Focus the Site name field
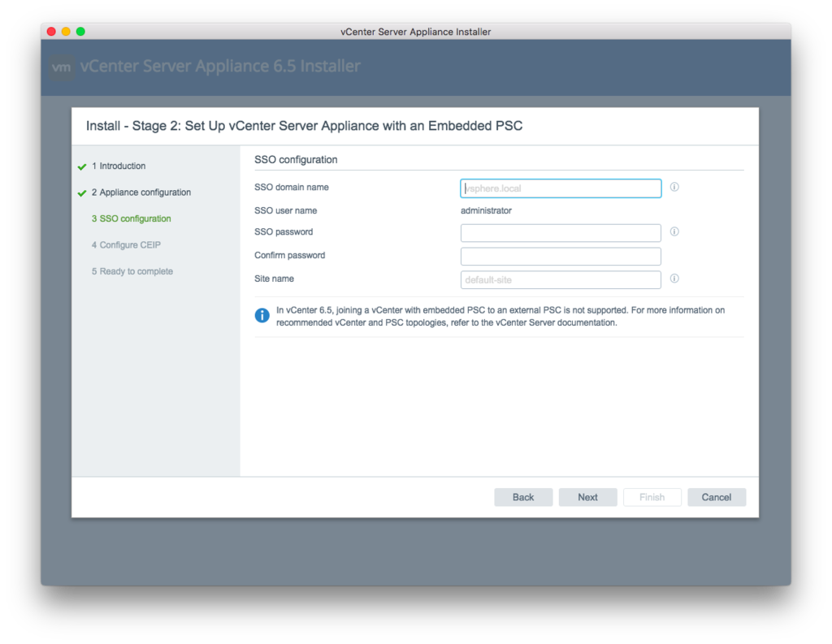 click(561, 279)
